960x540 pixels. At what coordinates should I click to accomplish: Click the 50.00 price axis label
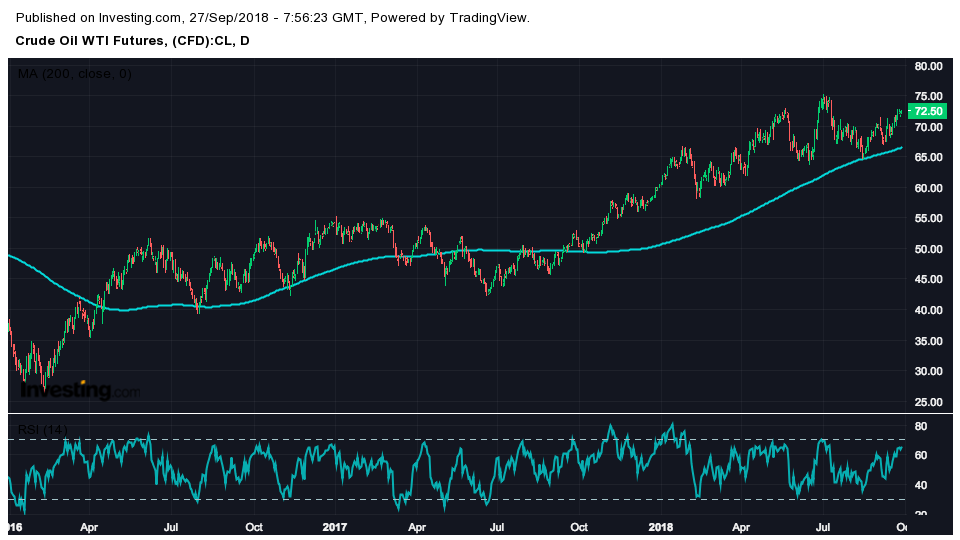tap(929, 250)
